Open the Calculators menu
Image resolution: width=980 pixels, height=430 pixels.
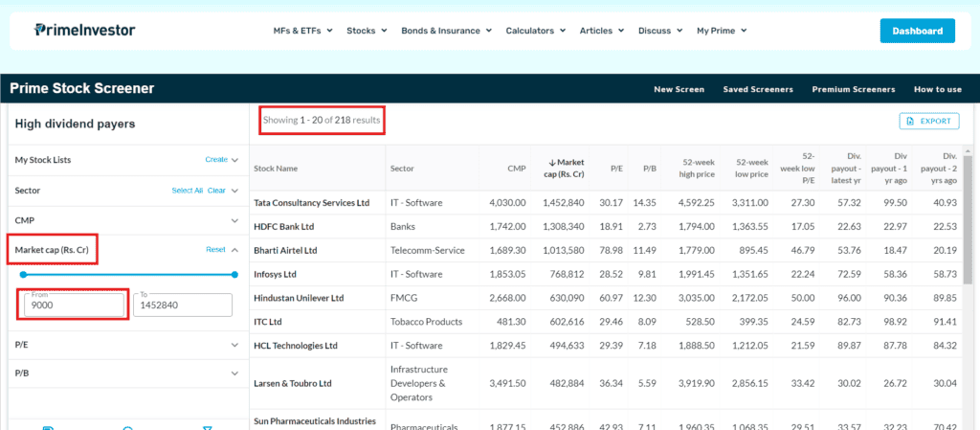click(x=536, y=31)
